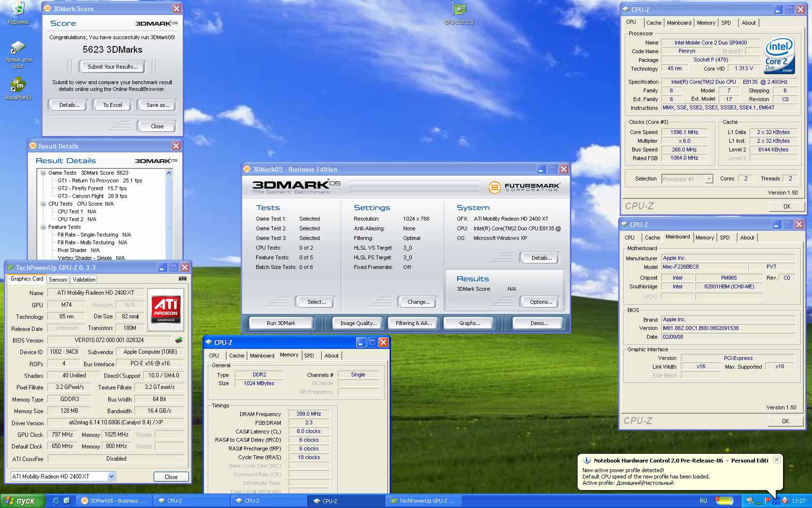Switch to Validation tab in GPU-Z
This screenshot has height=508, width=812.
(84, 280)
